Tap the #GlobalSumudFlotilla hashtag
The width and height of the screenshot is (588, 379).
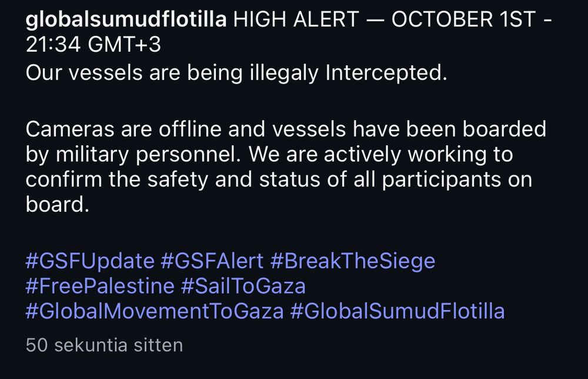pos(397,311)
